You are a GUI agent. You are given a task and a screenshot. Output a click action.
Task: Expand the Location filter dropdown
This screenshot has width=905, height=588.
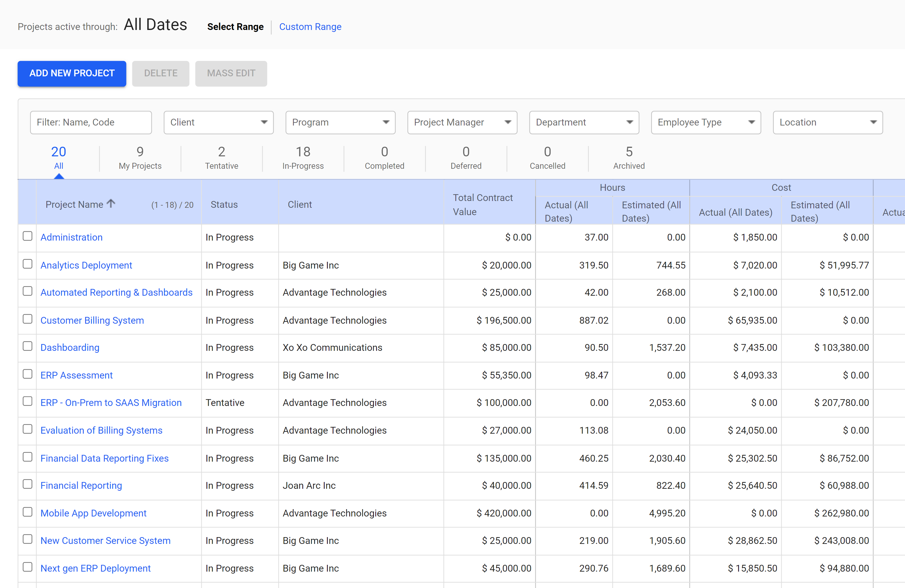[828, 122]
